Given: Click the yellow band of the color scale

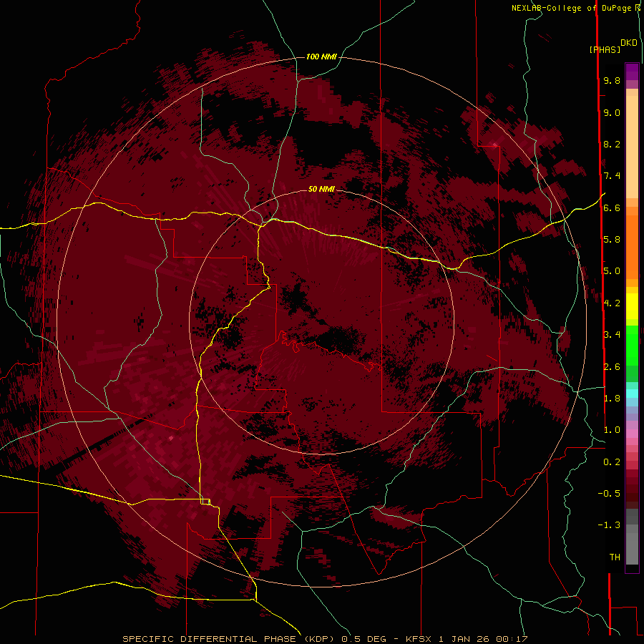Looking at the screenshot, I should pos(632,306).
